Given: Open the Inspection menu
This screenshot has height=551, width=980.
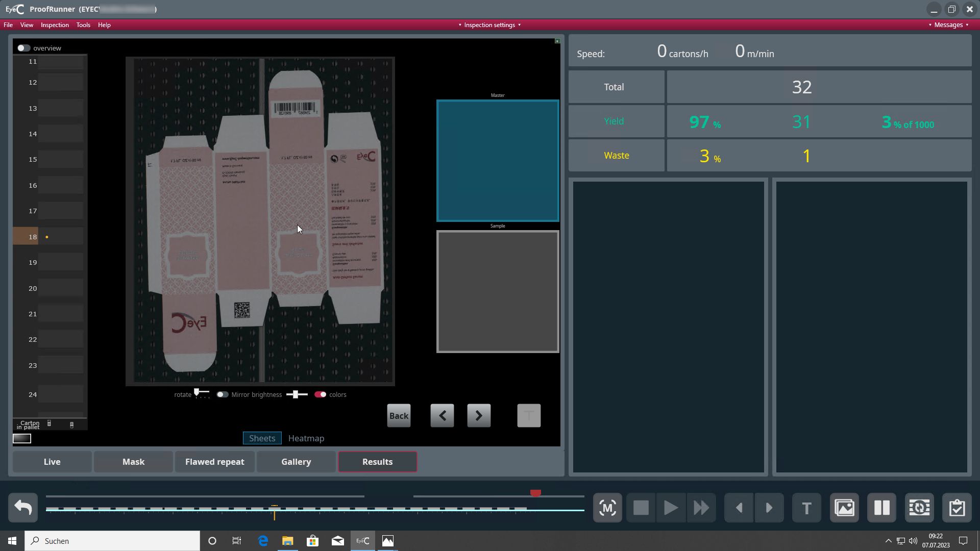Looking at the screenshot, I should pos(55,25).
